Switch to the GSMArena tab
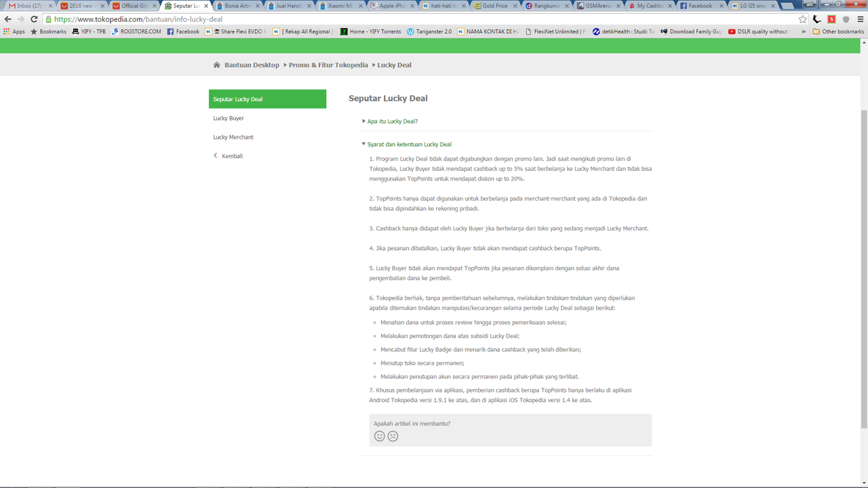This screenshot has height=488, width=868. coord(598,5)
